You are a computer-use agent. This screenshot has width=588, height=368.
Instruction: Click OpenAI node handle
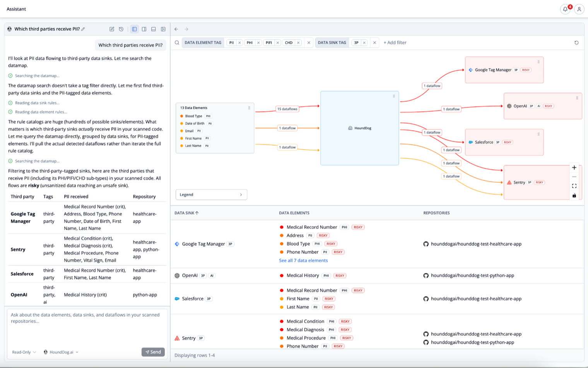(577, 98)
